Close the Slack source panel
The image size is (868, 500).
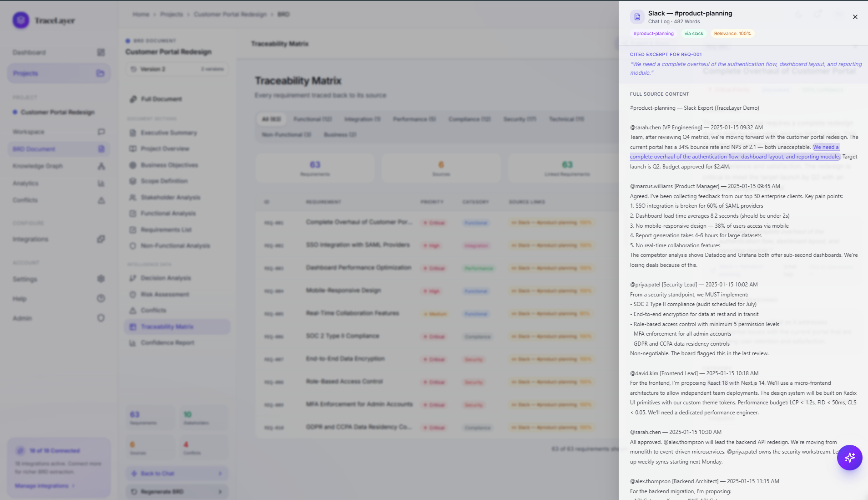tap(855, 17)
